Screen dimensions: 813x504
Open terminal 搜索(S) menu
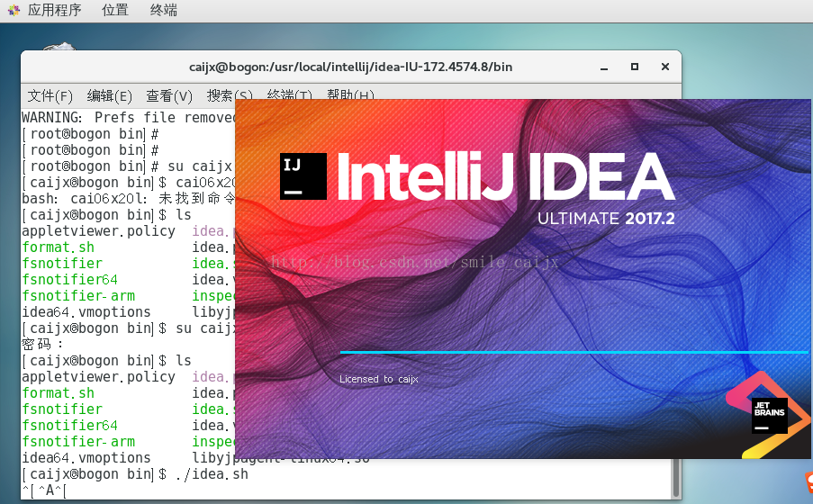tap(230, 94)
